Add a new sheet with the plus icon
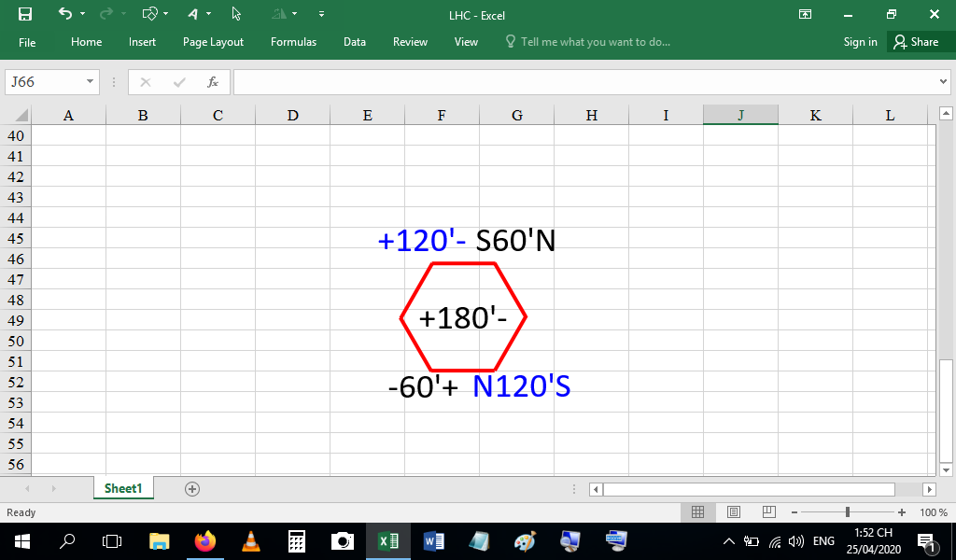Screen dimensions: 956x560 point(192,489)
